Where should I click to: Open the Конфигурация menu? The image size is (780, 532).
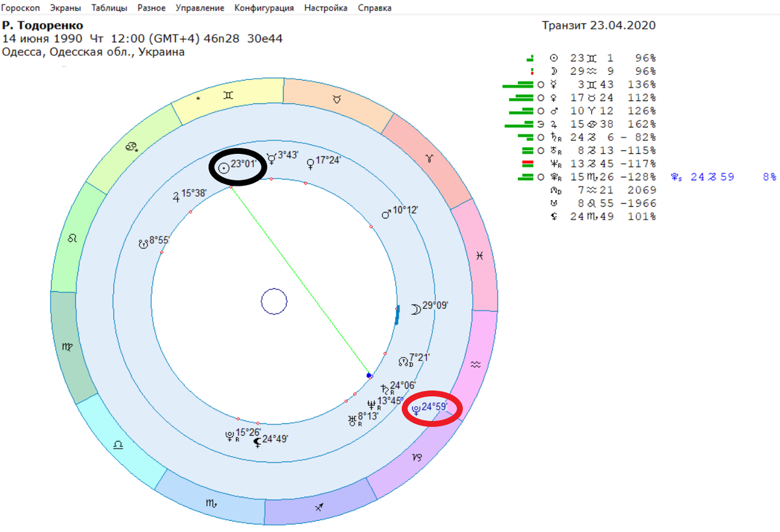coord(264,8)
